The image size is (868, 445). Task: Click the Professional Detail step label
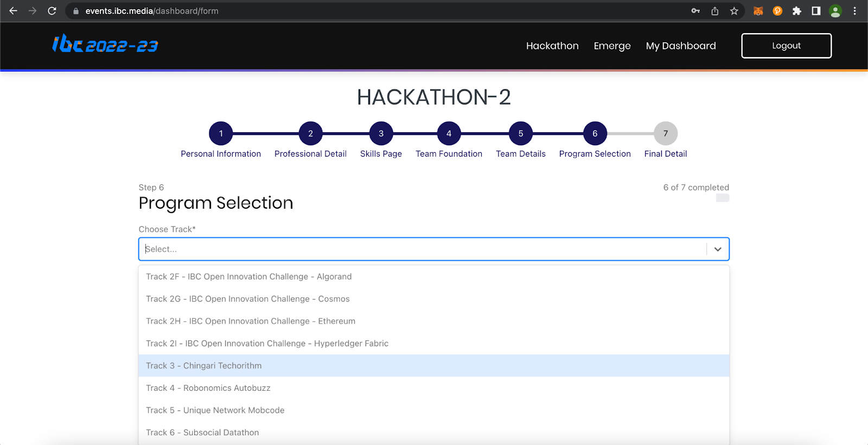(310, 154)
